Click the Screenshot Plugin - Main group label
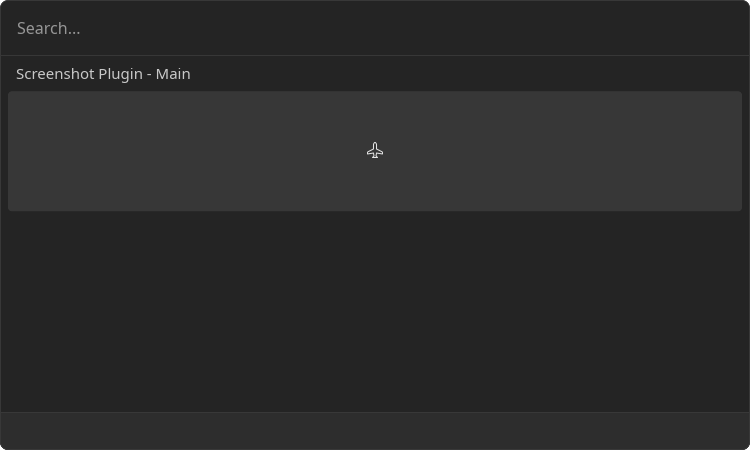The image size is (750, 450). pyautogui.click(x=103, y=74)
